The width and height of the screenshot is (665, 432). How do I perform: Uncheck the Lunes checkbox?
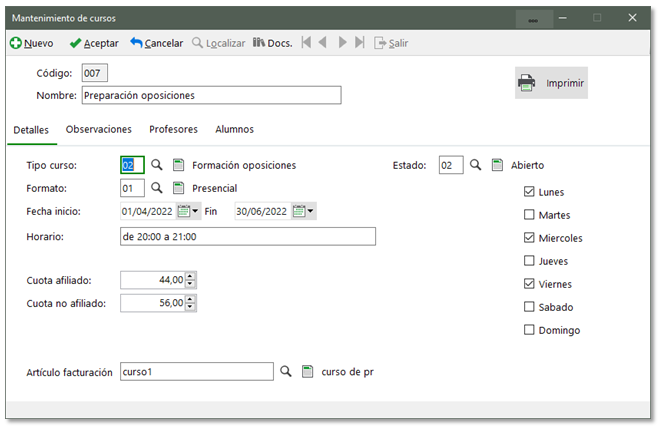click(529, 192)
